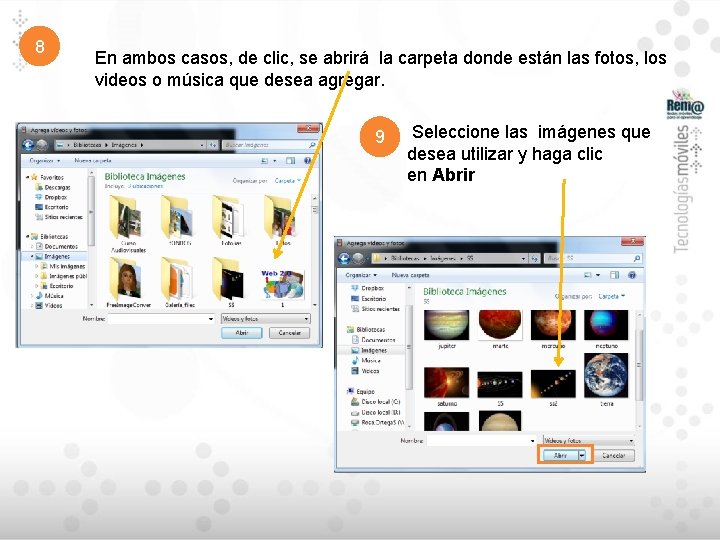Click Cancelar button in the folders dialog

click(x=289, y=333)
